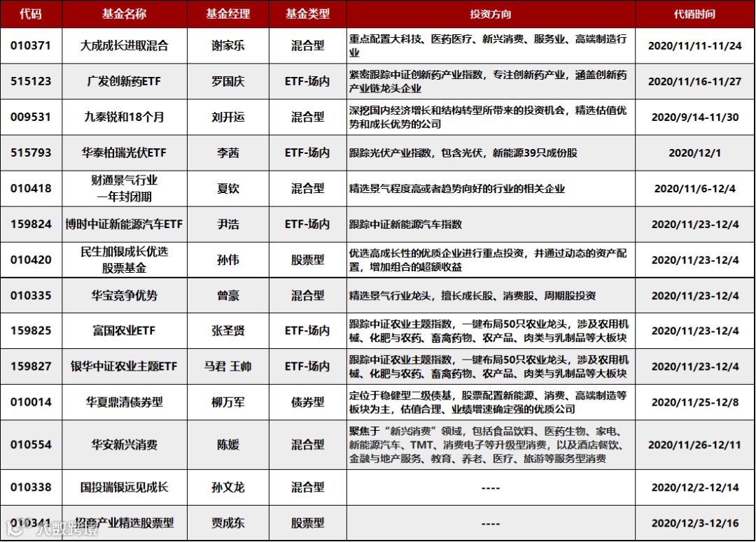
Task: Select fund code 010335
Action: [x=31, y=295]
